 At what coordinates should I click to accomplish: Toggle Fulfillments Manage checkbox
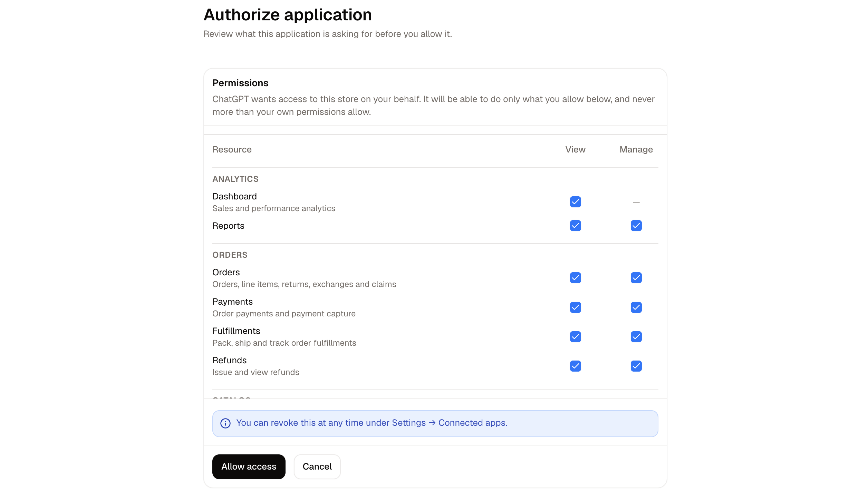coord(636,337)
